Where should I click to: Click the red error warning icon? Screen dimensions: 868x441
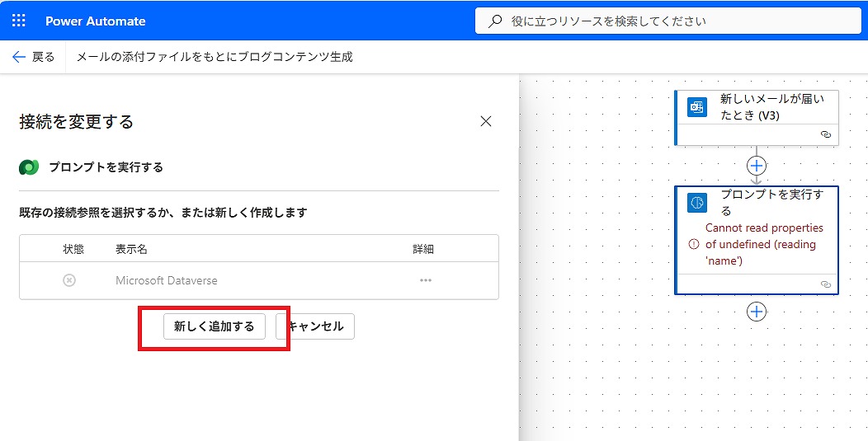[694, 244]
